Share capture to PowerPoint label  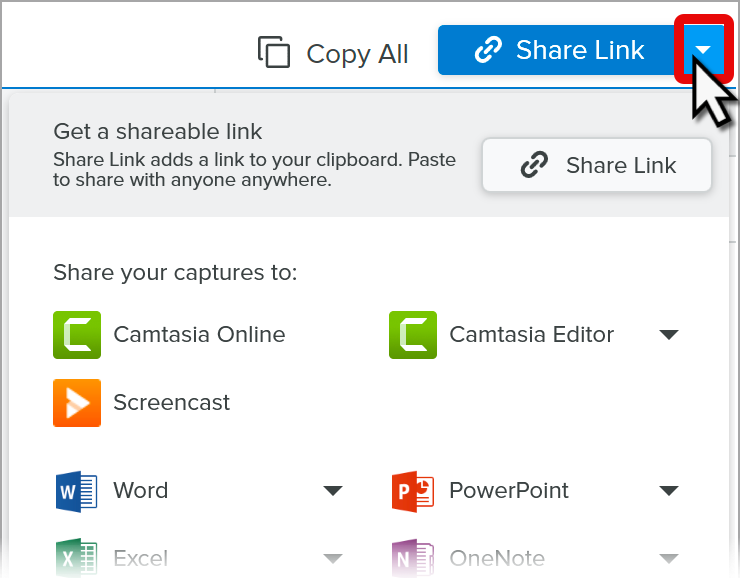click(x=509, y=490)
